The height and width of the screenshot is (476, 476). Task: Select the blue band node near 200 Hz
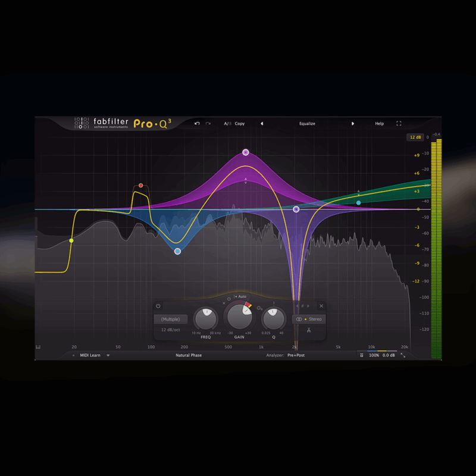[x=177, y=251]
